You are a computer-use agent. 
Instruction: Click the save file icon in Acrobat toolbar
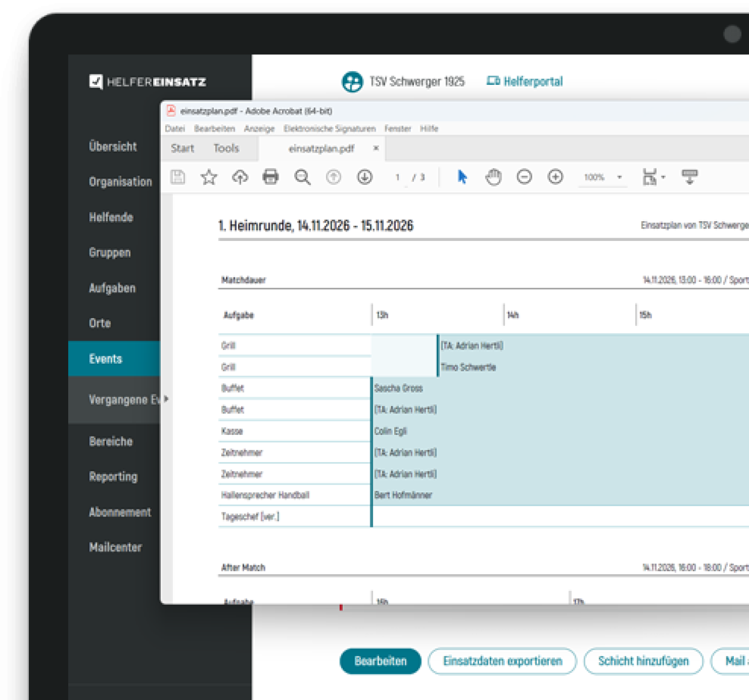coord(178,177)
